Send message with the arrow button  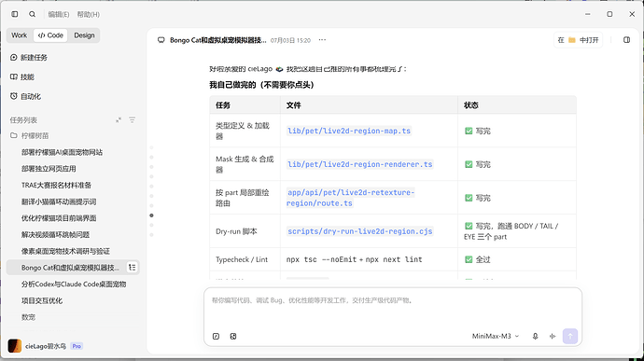pyautogui.click(x=570, y=337)
